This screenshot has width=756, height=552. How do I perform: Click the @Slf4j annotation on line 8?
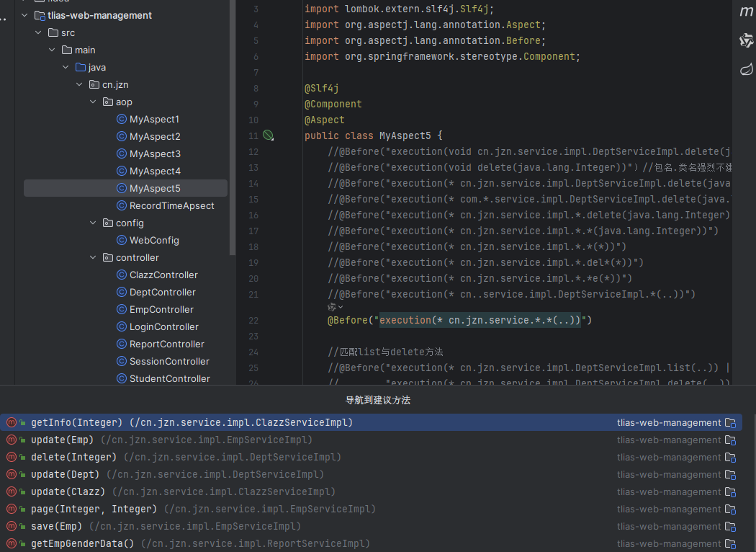pyautogui.click(x=322, y=89)
